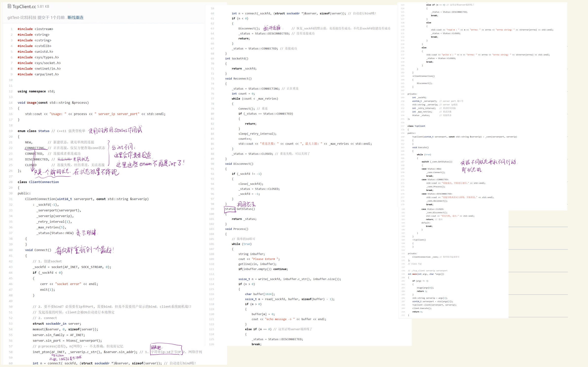
Task: Click the file icon beside TcpClient.cc
Action: pos(9,6)
